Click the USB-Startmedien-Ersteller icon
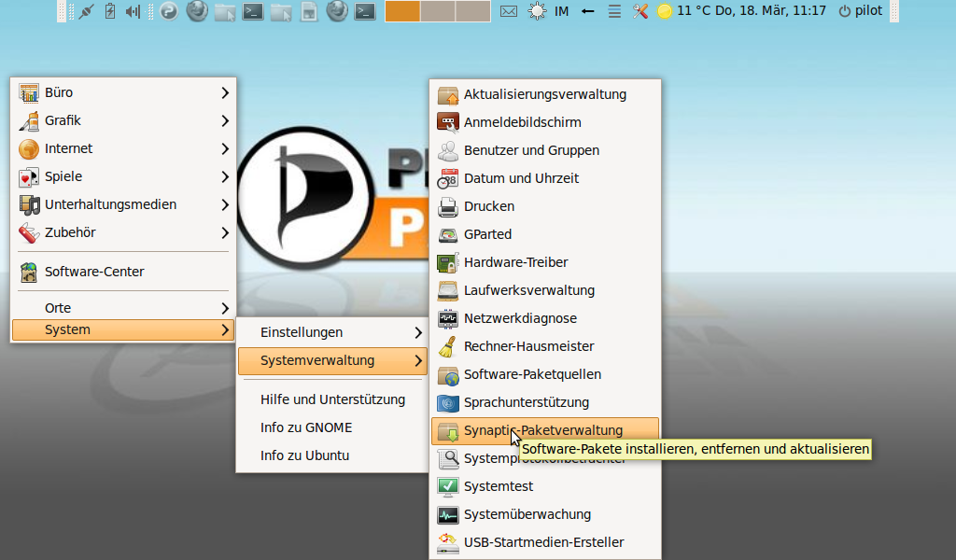956x560 pixels. [x=448, y=542]
